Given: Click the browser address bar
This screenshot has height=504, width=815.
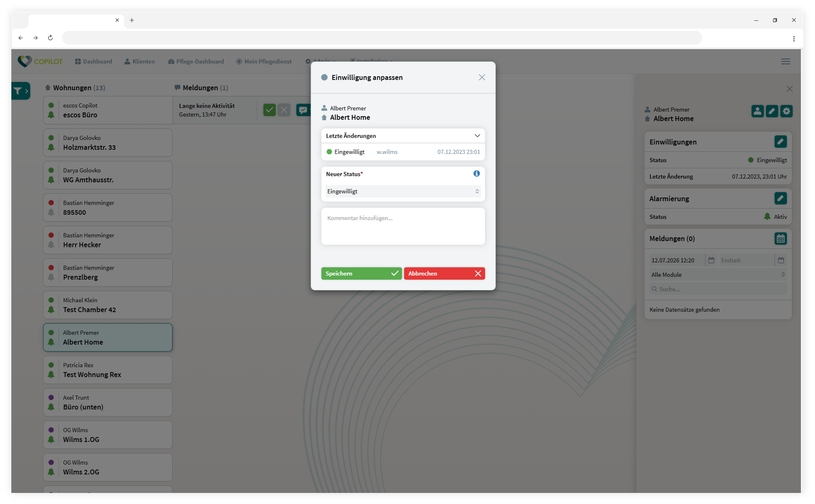Looking at the screenshot, I should (x=382, y=38).
